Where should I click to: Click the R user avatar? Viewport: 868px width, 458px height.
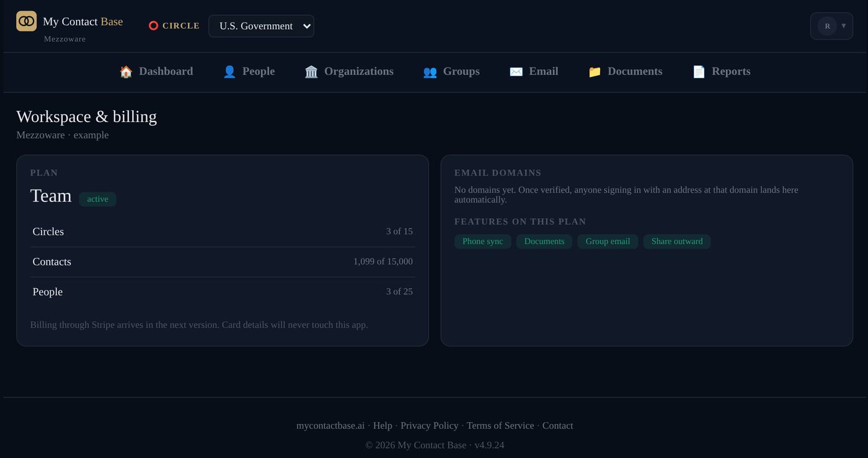827,26
